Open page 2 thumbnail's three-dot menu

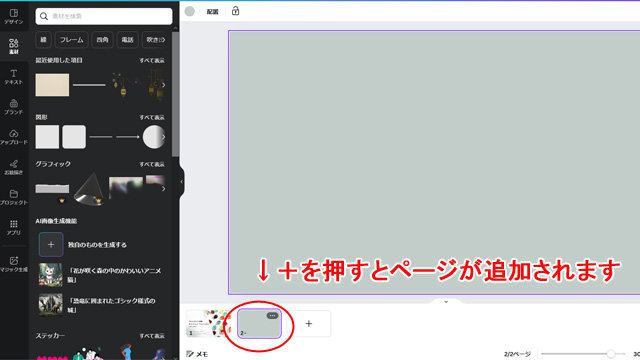(x=272, y=316)
